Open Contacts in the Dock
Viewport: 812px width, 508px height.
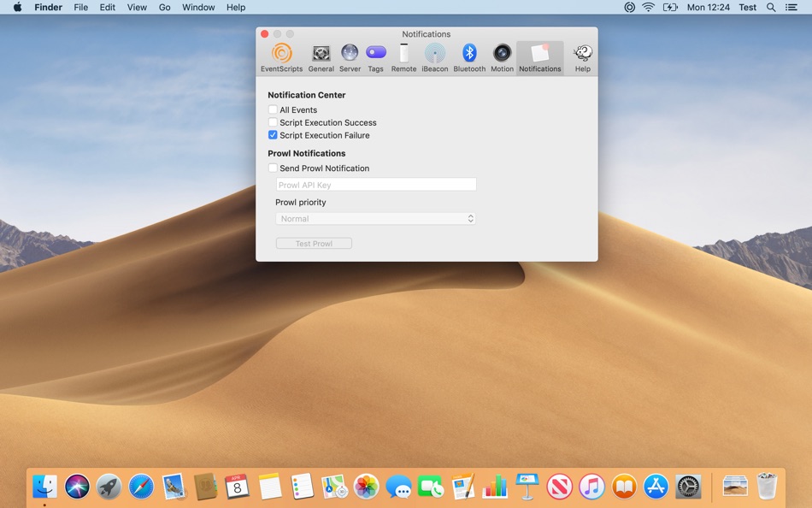(x=206, y=487)
